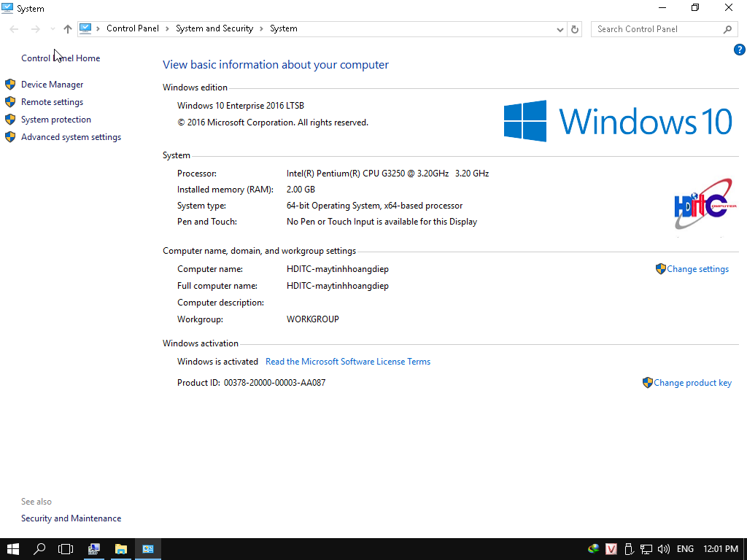Click Control Panel in the address breadcrumb
This screenshot has width=747, height=560.
coord(133,28)
